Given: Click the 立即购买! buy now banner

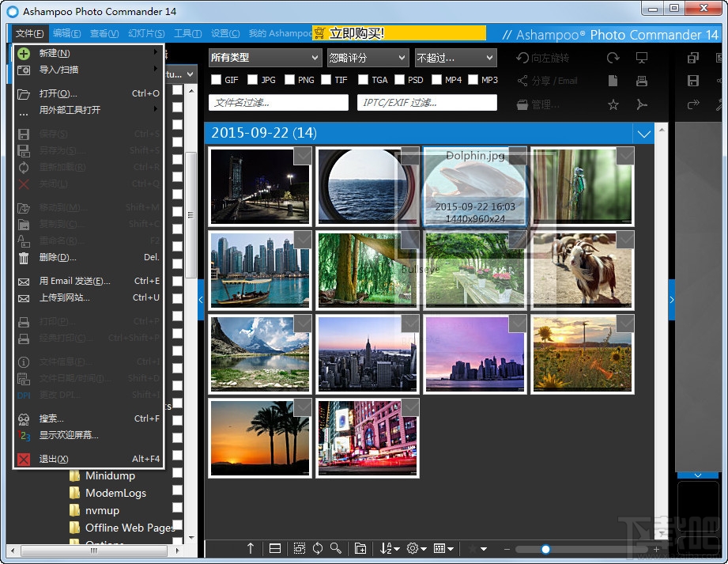Looking at the screenshot, I should 398,33.
